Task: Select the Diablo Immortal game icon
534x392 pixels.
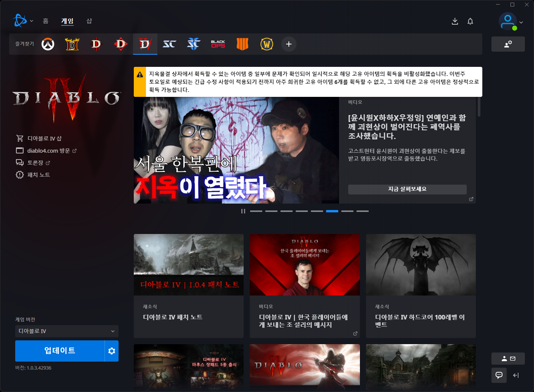Action: pos(121,44)
